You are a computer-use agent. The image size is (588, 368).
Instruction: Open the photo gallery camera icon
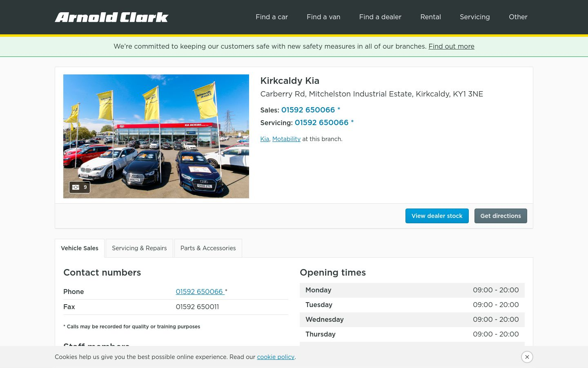[x=80, y=187]
